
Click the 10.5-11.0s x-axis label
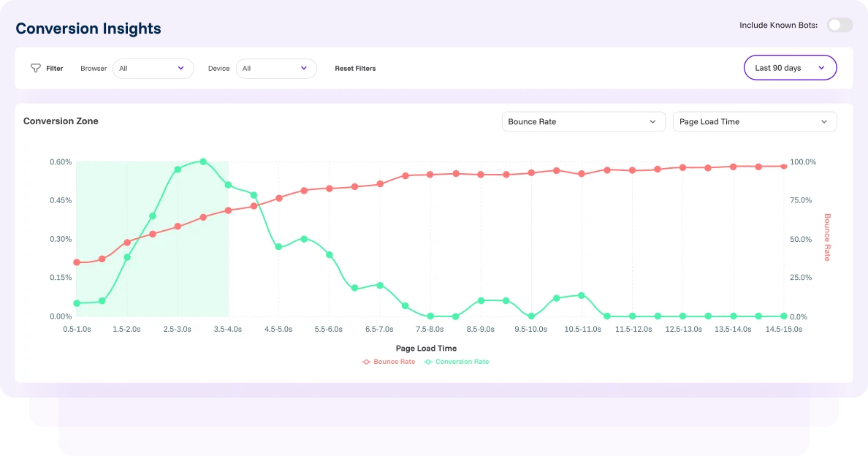tap(583, 330)
